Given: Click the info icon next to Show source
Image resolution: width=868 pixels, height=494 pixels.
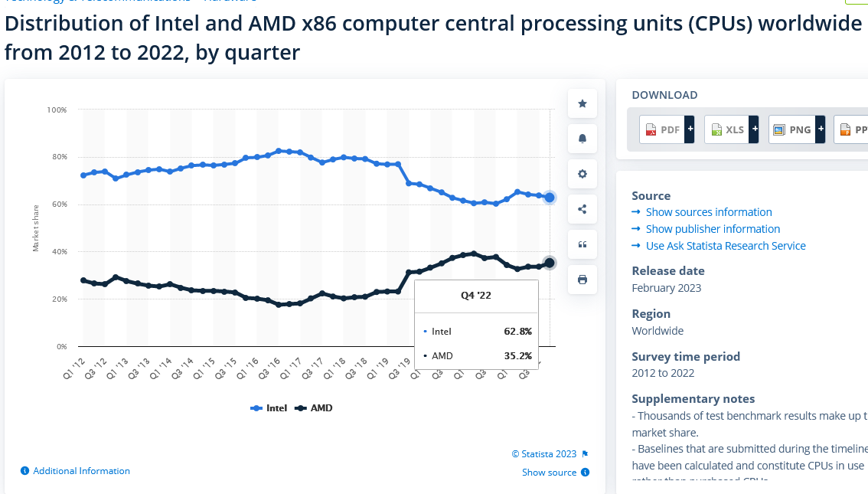Looking at the screenshot, I should 586,472.
